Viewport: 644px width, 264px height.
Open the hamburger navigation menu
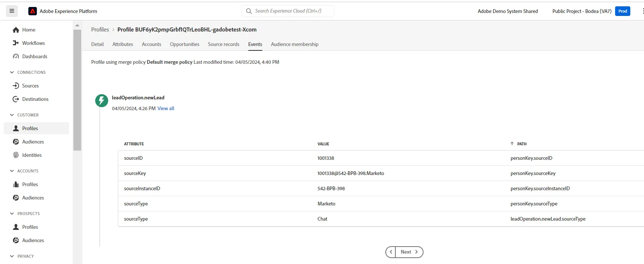12,11
